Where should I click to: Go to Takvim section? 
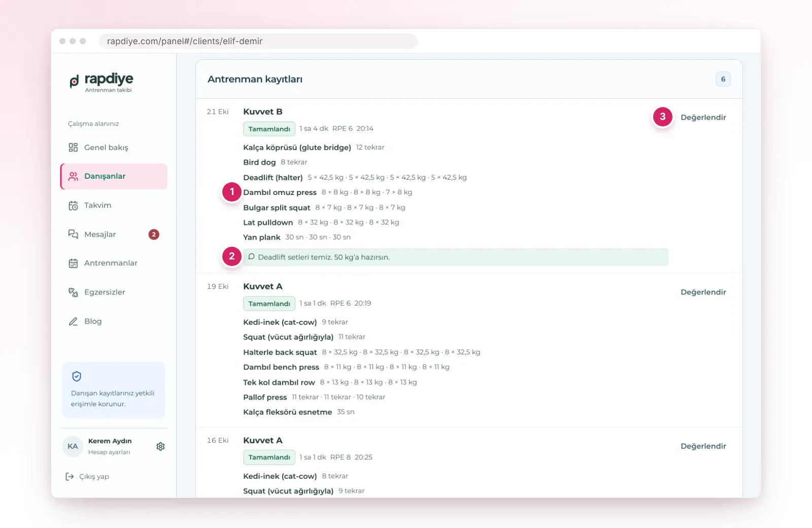pyautogui.click(x=114, y=206)
